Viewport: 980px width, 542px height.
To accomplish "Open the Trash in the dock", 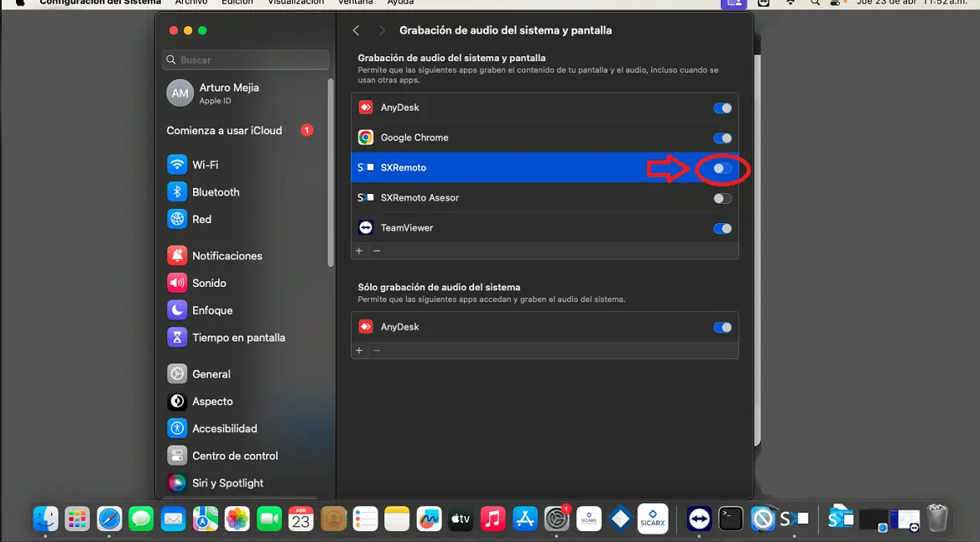I will tap(937, 519).
